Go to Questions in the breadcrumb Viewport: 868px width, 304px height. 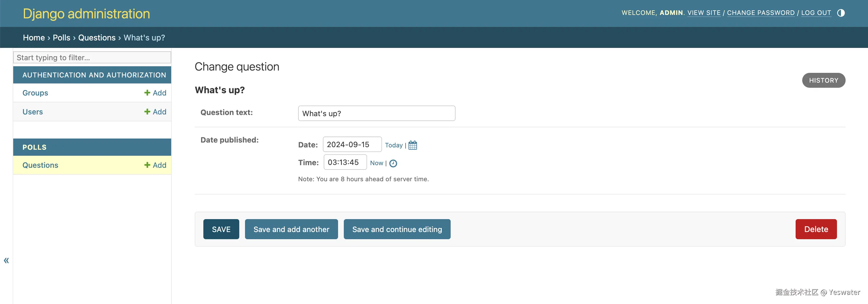[97, 38]
